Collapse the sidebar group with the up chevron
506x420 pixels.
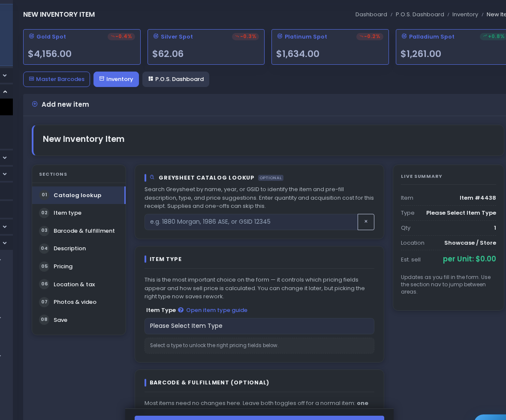point(5,92)
